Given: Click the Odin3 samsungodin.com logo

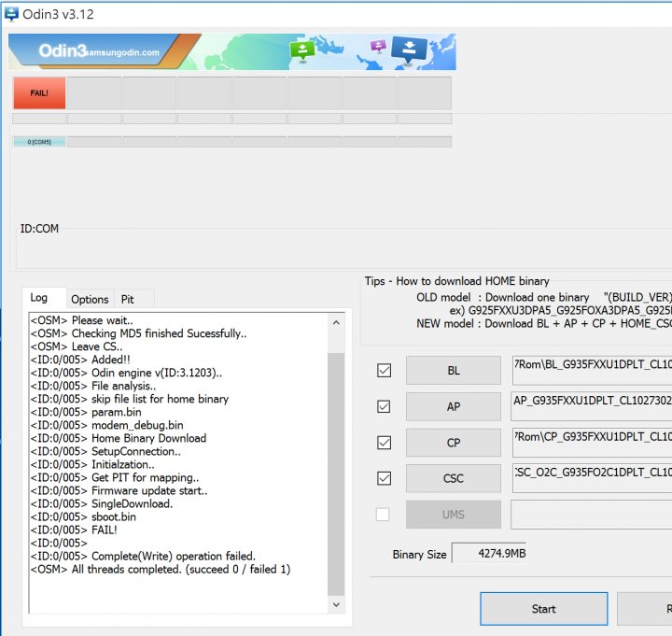Looking at the screenshot, I should (99, 51).
